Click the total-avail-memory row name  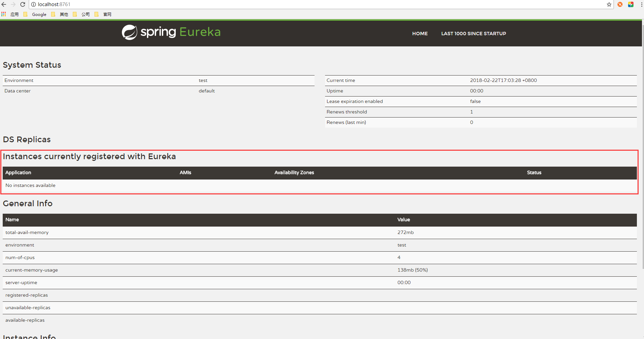27,232
